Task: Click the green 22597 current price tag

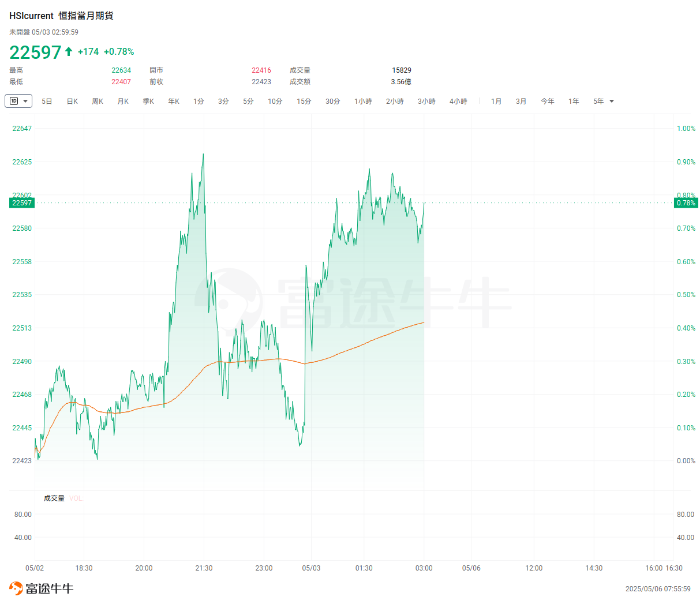Action: tap(22, 203)
